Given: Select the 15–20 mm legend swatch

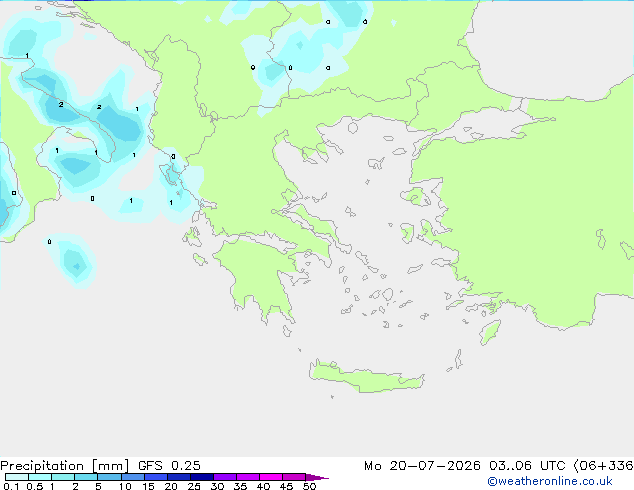Looking at the screenshot, I should tap(156, 477).
